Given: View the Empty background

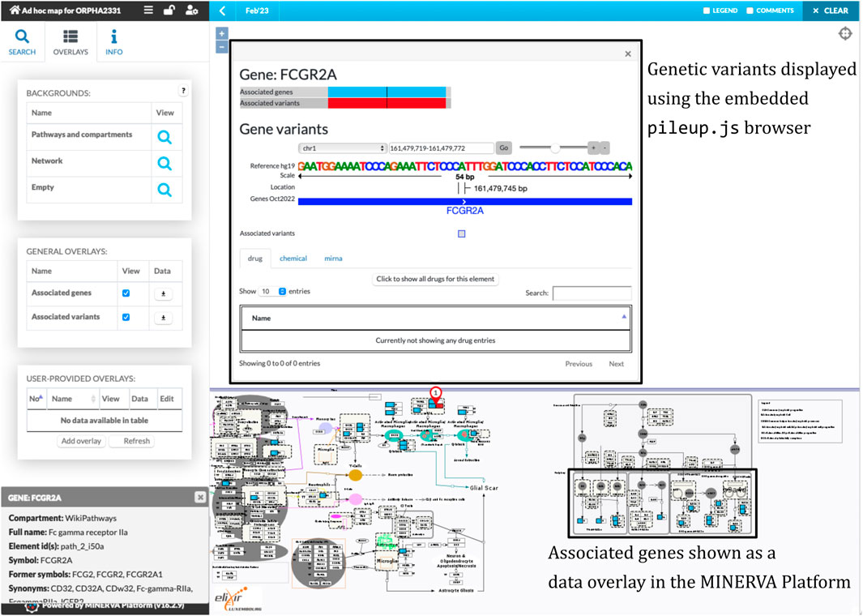Looking at the screenshot, I should coord(164,190).
